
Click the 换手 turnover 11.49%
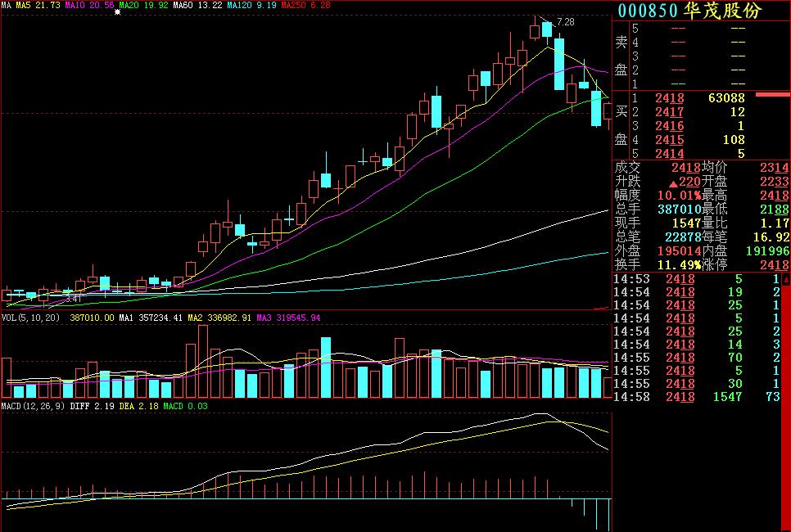coord(679,264)
